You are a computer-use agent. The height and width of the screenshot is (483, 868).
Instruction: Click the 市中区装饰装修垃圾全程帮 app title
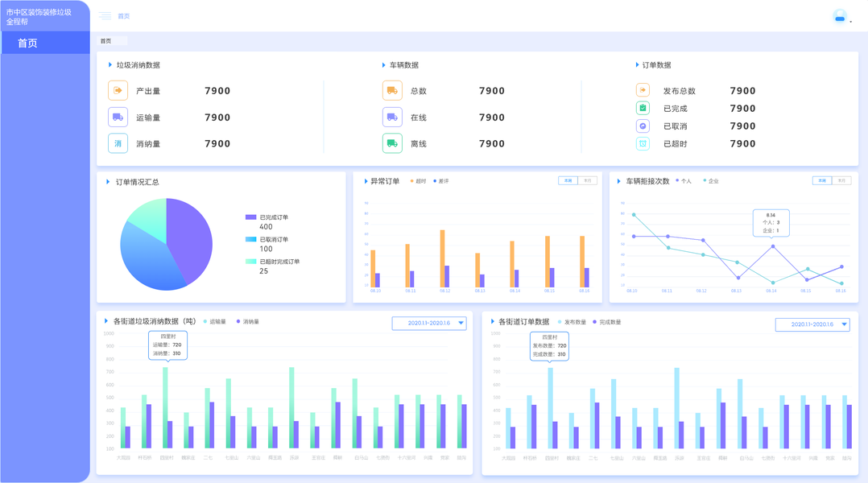click(39, 17)
